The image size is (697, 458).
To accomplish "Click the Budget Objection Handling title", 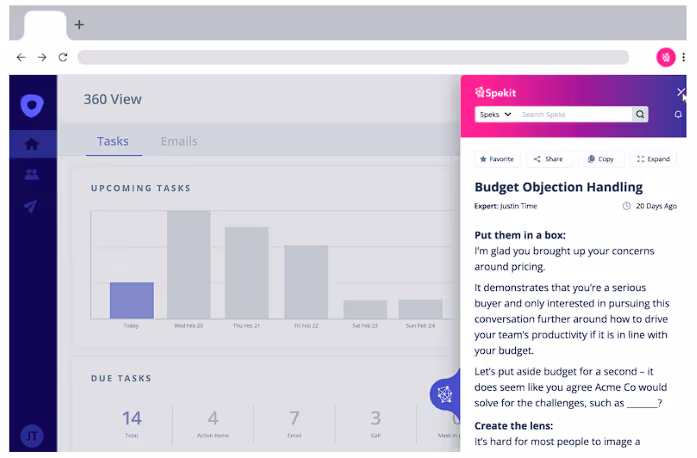I will [x=558, y=187].
